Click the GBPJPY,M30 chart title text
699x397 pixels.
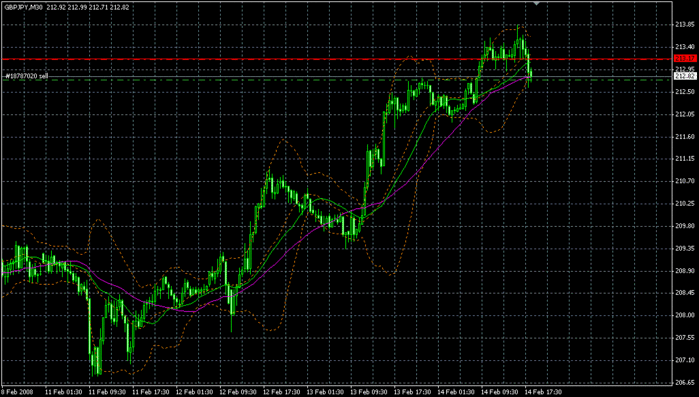point(23,8)
